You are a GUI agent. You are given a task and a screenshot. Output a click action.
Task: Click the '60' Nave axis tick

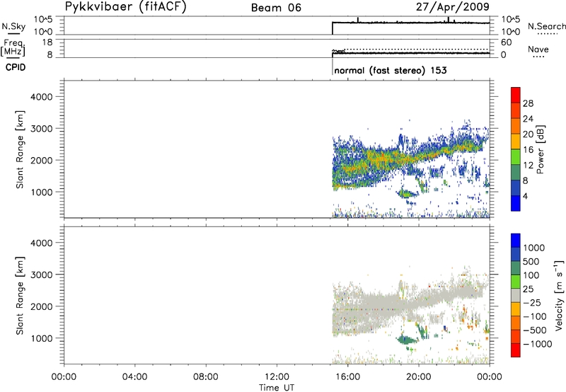pyautogui.click(x=506, y=42)
